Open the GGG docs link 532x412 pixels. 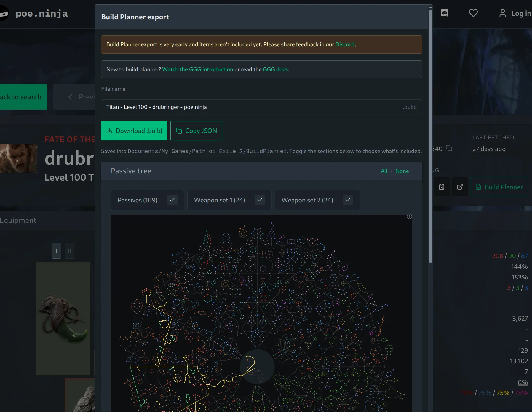click(x=275, y=69)
